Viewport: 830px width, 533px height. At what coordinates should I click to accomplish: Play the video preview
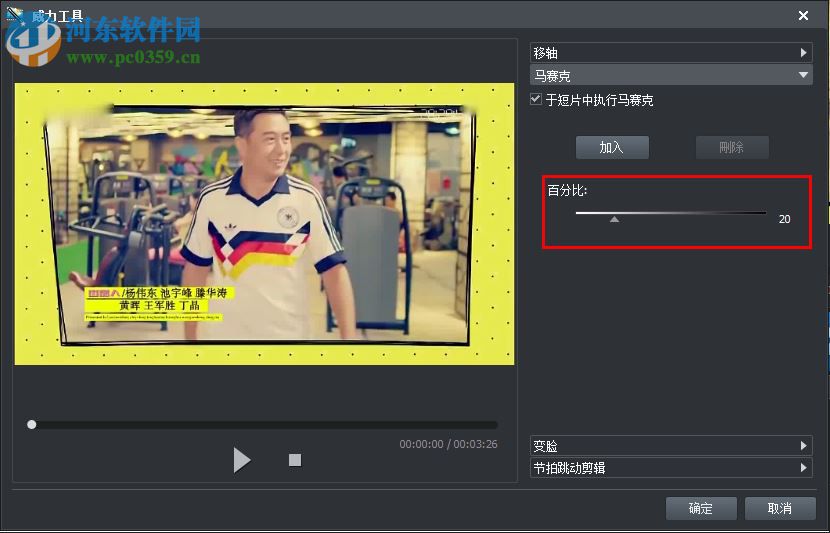tap(242, 459)
